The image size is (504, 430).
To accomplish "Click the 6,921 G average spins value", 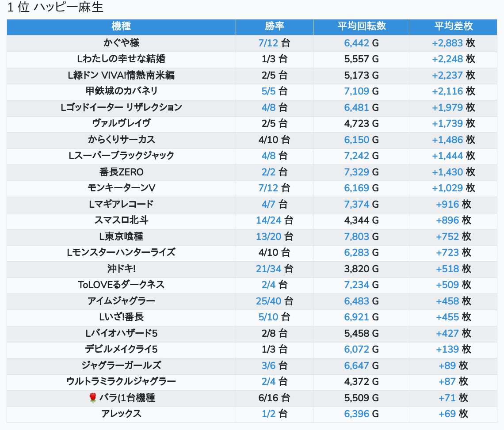I will coord(362,317).
